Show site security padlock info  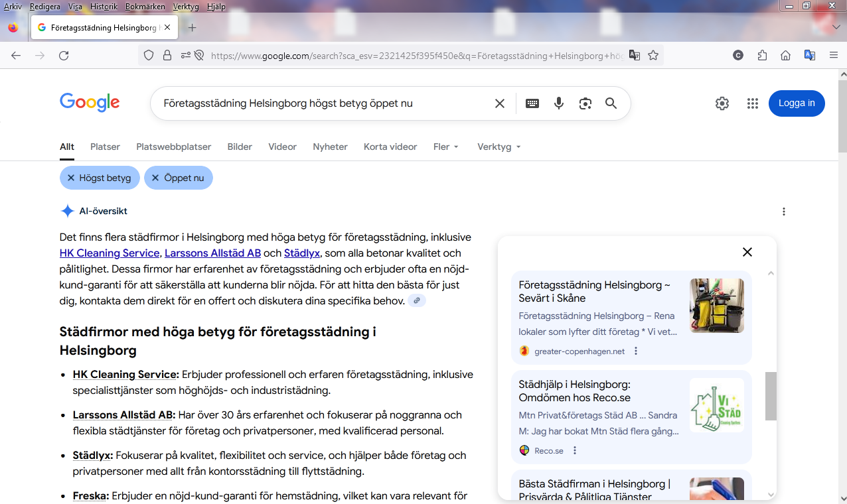(x=167, y=56)
